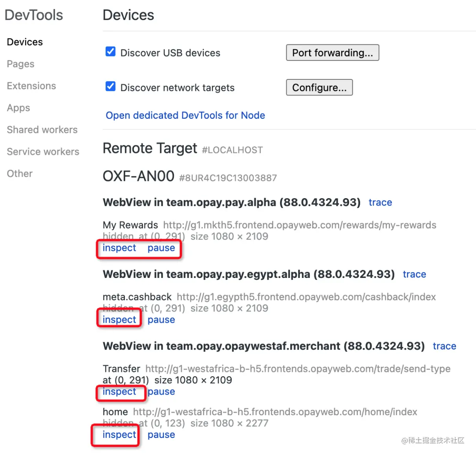Click the WebView in team.opay.pay.egypt.alpha heading
This screenshot has width=476, height=456.
(x=249, y=274)
